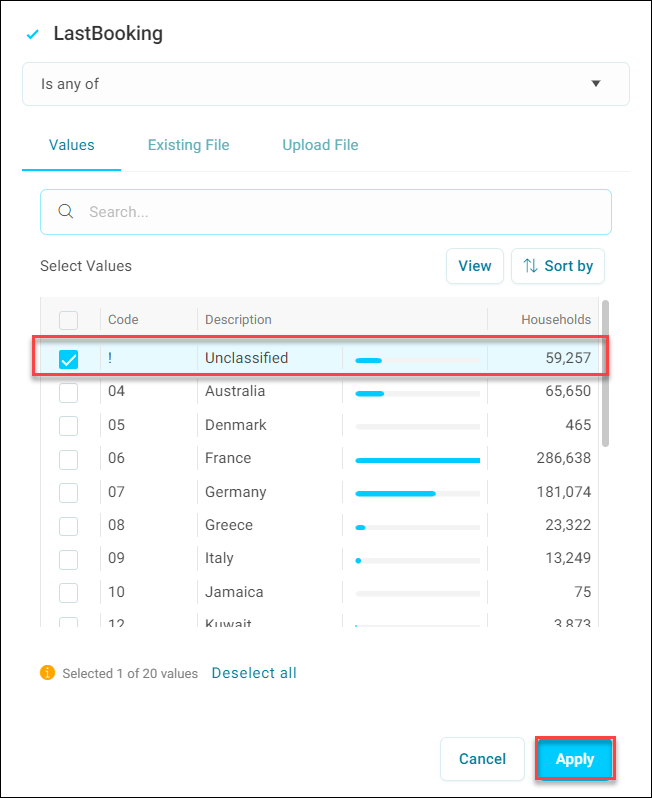652x798 pixels.
Task: Click the Code column header
Action: pyautogui.click(x=123, y=320)
